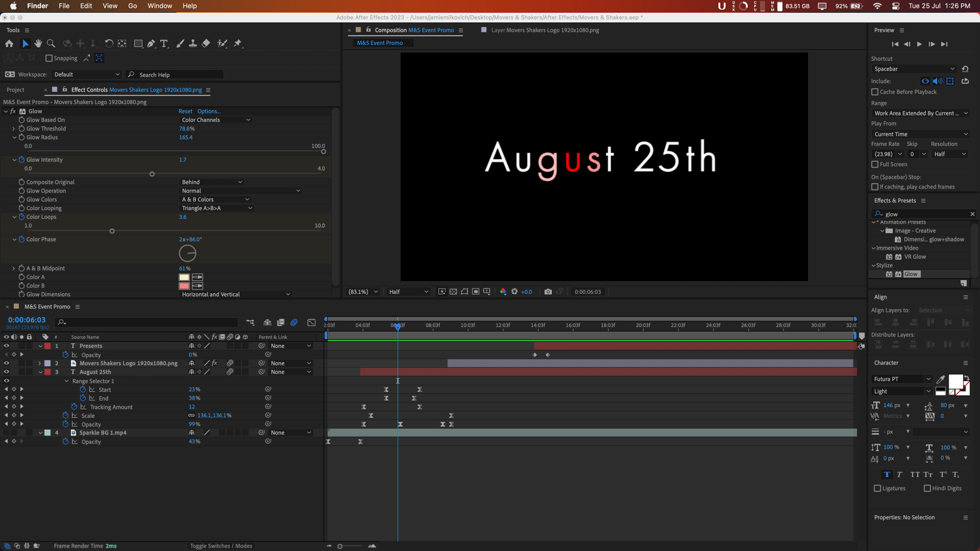Image resolution: width=980 pixels, height=551 pixels.
Task: Select the Horizontal Type tool
Action: tap(164, 44)
